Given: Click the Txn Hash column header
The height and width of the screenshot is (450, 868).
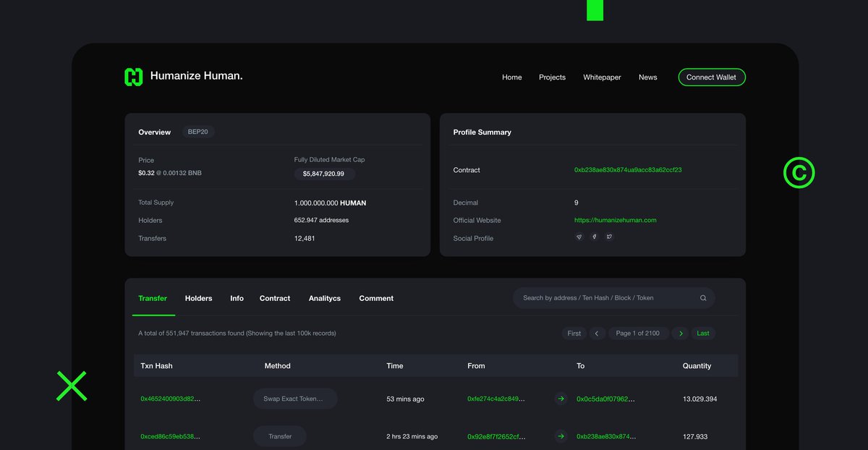Looking at the screenshot, I should tap(156, 366).
